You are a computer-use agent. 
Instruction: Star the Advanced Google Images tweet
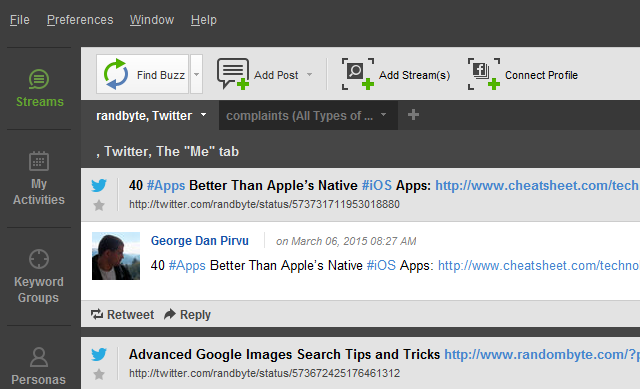point(99,374)
